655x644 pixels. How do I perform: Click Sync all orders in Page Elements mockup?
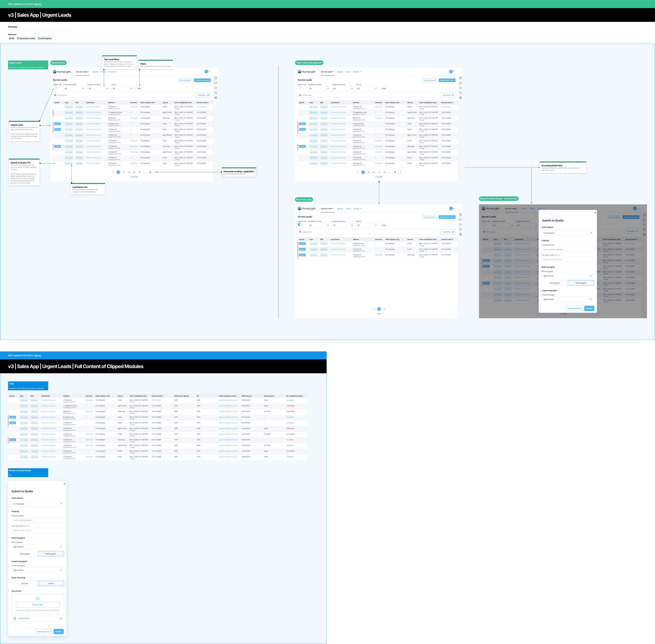[185, 80]
